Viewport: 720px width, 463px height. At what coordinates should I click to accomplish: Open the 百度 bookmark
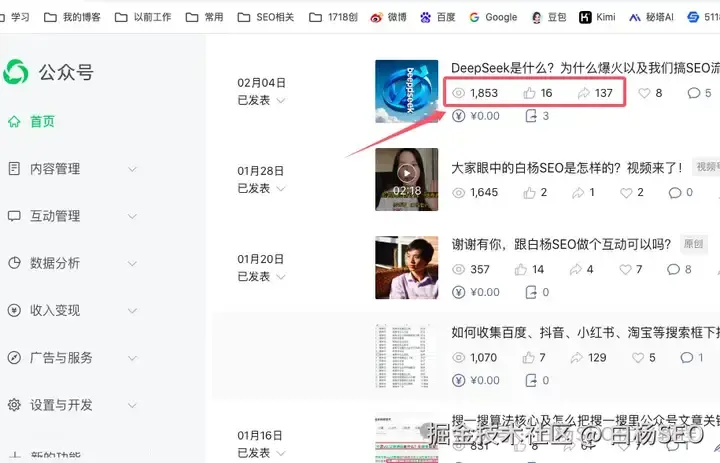(x=438, y=17)
